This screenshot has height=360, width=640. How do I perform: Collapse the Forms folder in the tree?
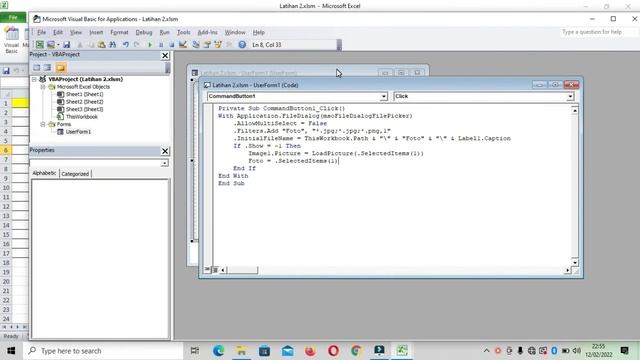pyautogui.click(x=43, y=124)
